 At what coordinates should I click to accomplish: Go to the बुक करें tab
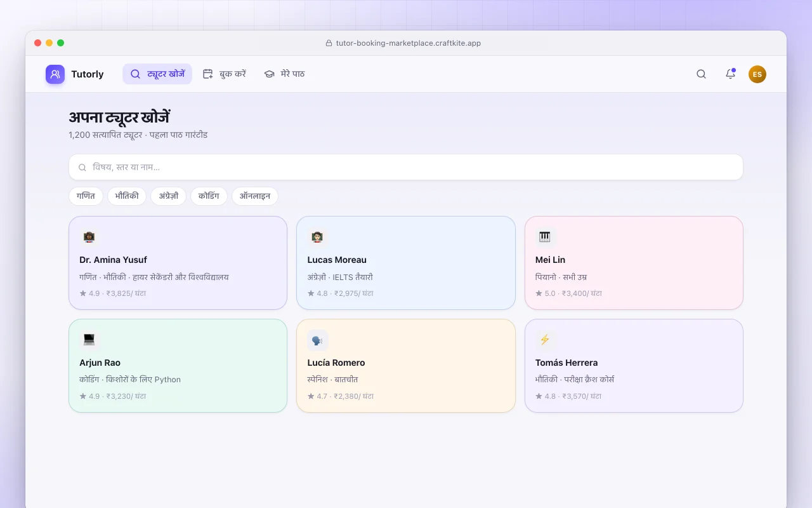[x=224, y=74]
